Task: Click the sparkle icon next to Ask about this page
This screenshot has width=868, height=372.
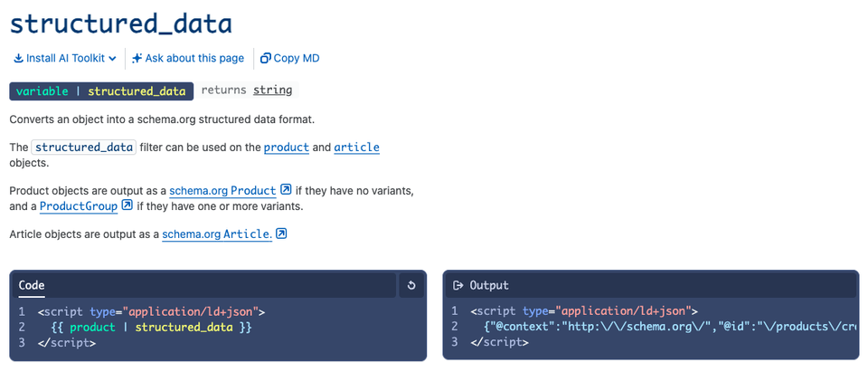Action: point(137,58)
